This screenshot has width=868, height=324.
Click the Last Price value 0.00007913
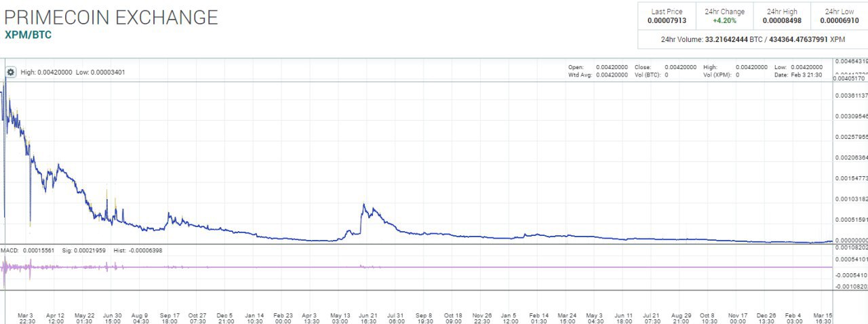[x=667, y=21]
